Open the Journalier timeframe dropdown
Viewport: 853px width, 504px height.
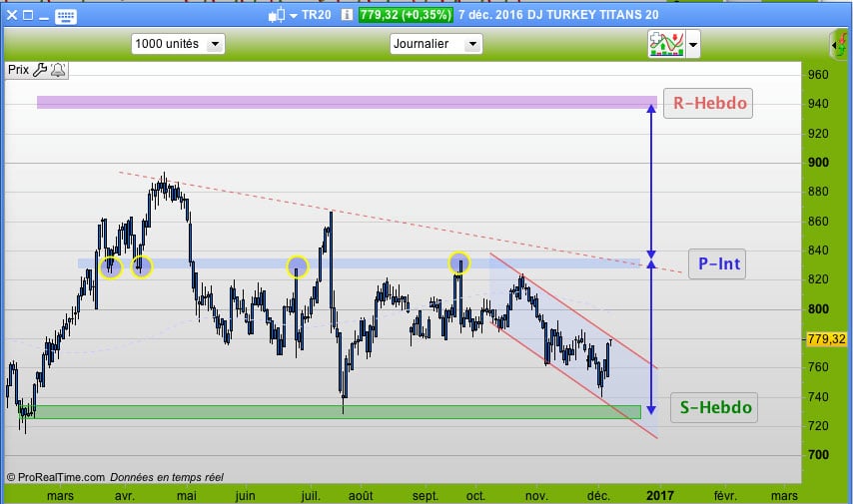[x=435, y=44]
